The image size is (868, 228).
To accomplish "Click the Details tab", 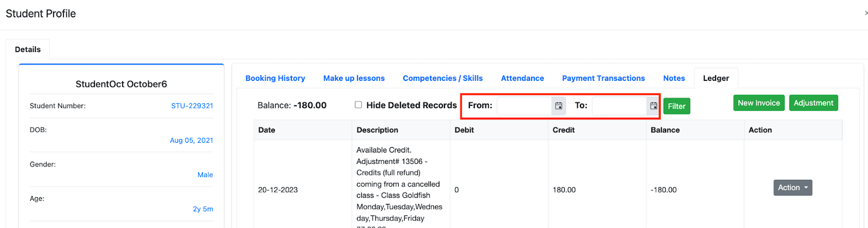I will (x=28, y=49).
